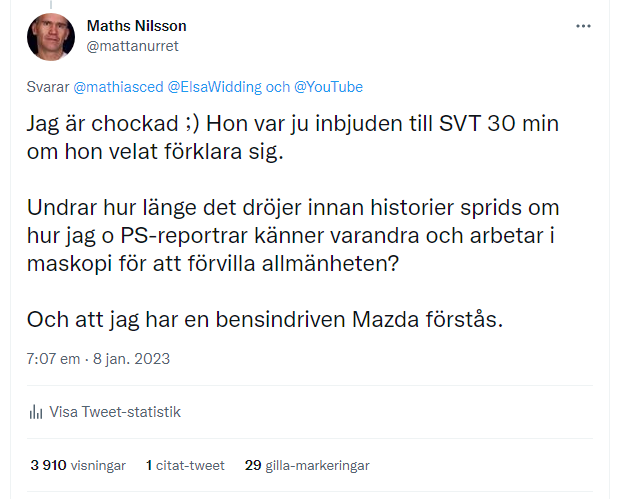Click the 3 910 visningar count

pyautogui.click(x=78, y=465)
